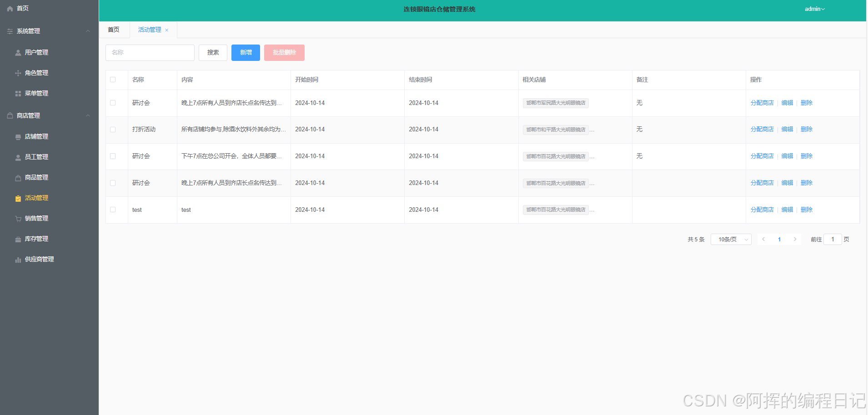Viewport: 868px width, 415px height.
Task: Check the test row checkbox
Action: pyautogui.click(x=113, y=210)
